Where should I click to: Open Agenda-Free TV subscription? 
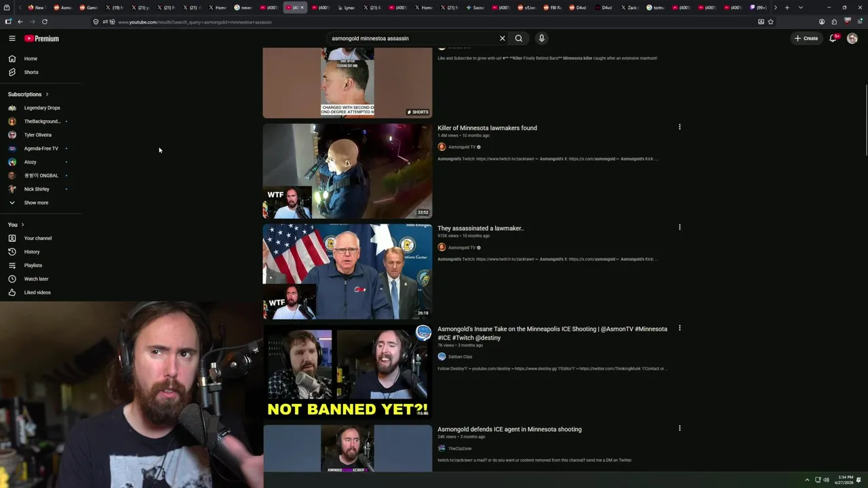pyautogui.click(x=41, y=148)
